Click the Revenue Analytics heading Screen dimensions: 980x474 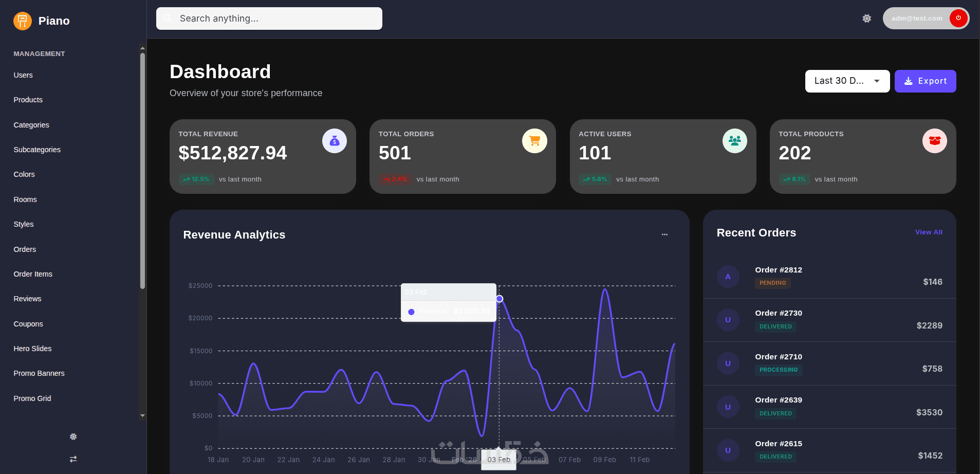tap(234, 235)
